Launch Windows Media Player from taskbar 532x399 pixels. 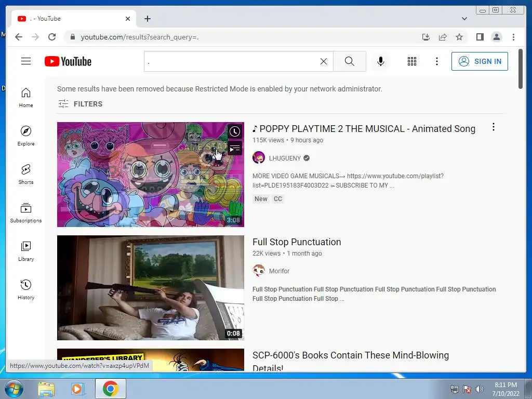pyautogui.click(x=78, y=389)
